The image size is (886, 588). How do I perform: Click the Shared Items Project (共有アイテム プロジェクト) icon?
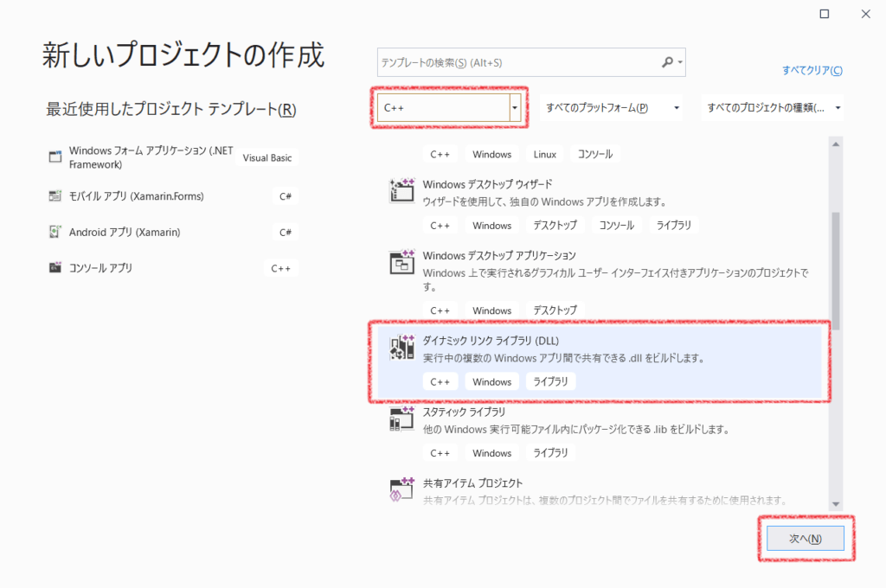click(401, 489)
